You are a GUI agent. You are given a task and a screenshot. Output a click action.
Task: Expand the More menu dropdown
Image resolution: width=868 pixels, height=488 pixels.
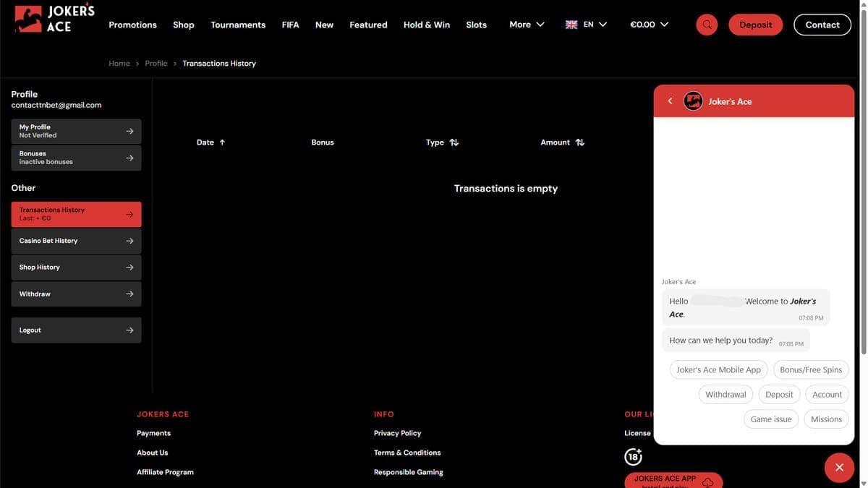coord(527,25)
